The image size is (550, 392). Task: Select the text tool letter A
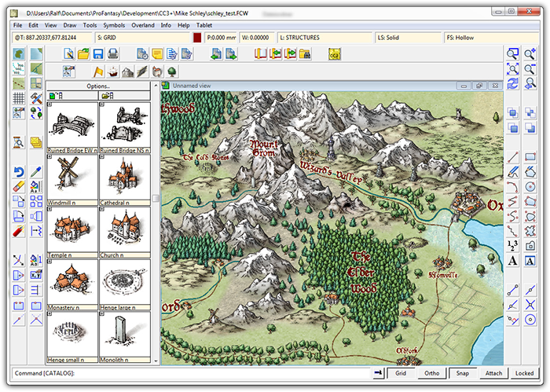coord(512,261)
